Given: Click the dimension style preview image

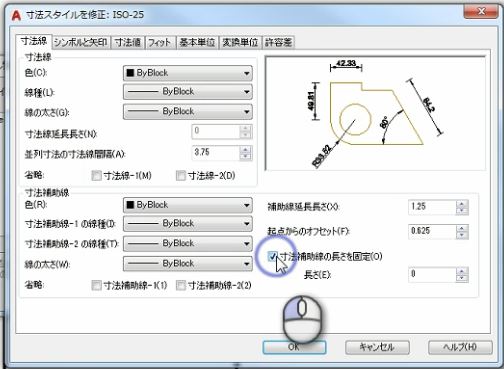Looking at the screenshot, I should 375,113.
